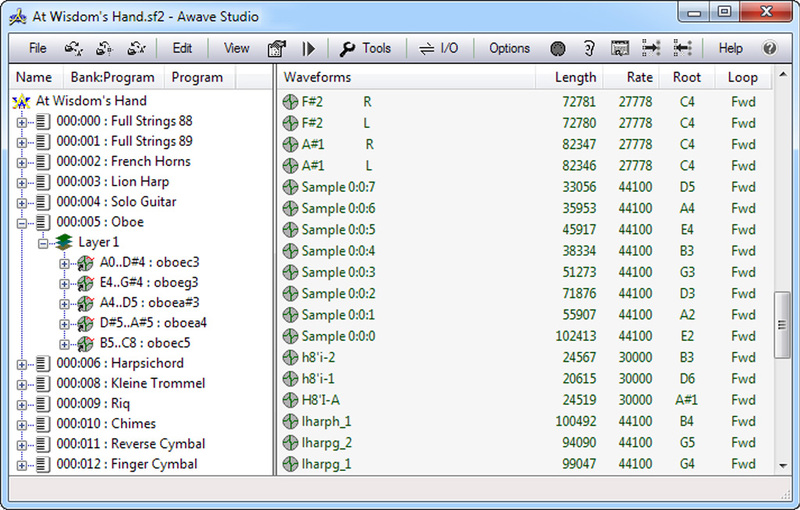
Task: Select waveform Sample 0:0:0
Action: click(x=338, y=337)
